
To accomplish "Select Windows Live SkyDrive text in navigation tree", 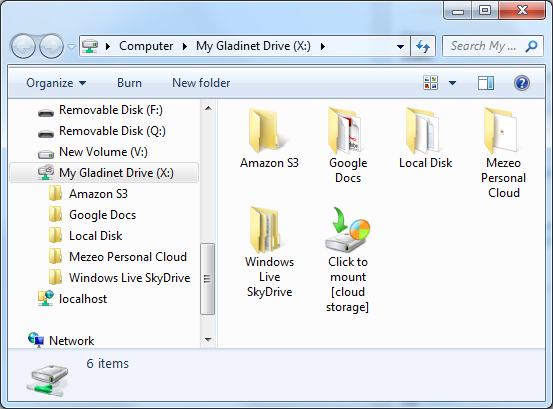I will pos(129,278).
